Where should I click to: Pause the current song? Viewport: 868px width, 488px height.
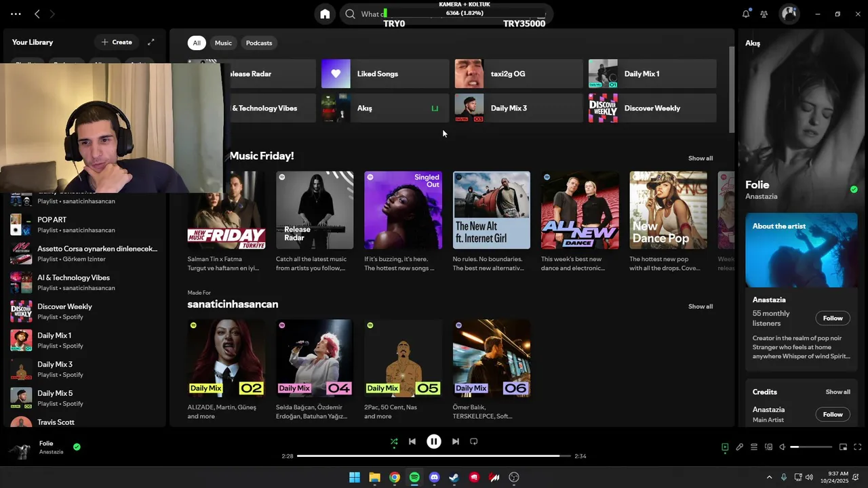click(x=434, y=441)
